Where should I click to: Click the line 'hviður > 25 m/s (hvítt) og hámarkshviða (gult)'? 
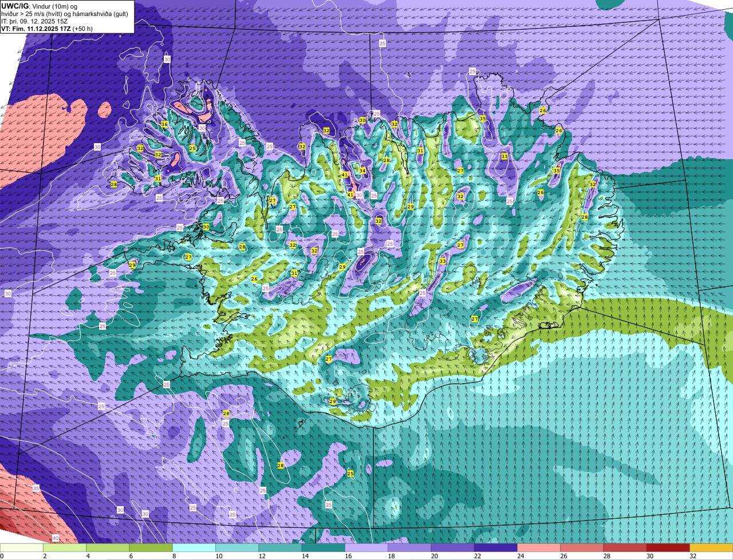65,14
